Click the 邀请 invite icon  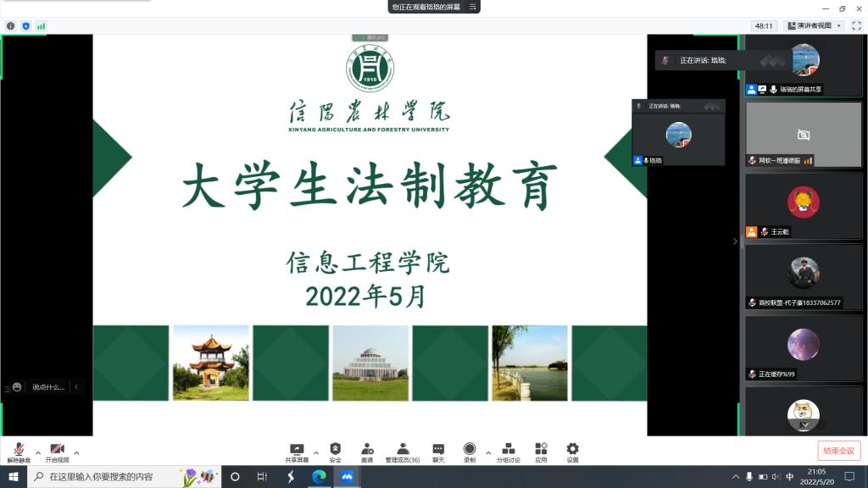pyautogui.click(x=367, y=452)
